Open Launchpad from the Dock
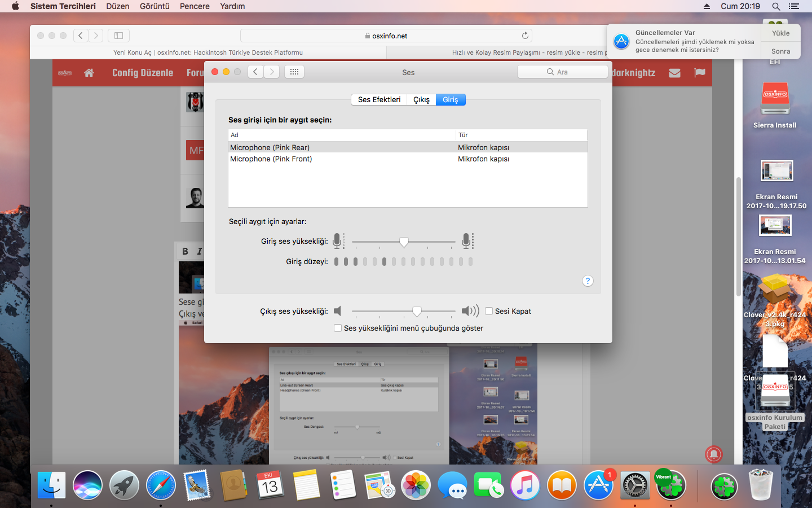The height and width of the screenshot is (508, 812). pos(124,485)
